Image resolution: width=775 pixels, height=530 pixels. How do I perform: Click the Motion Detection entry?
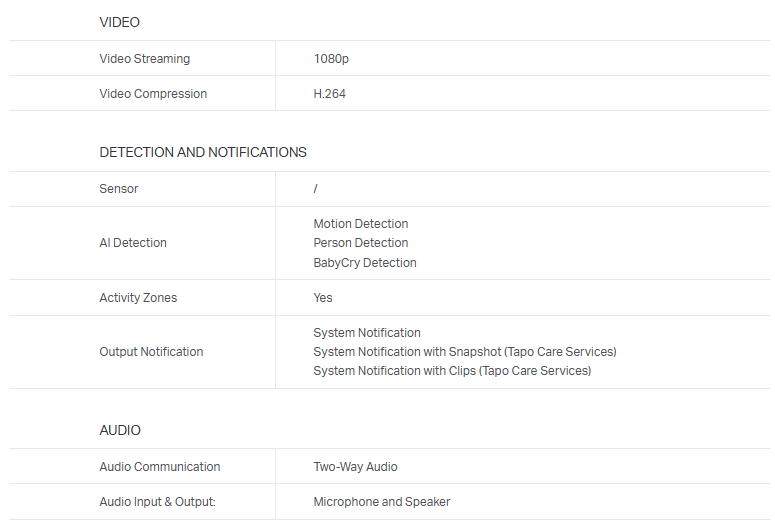coord(361,224)
